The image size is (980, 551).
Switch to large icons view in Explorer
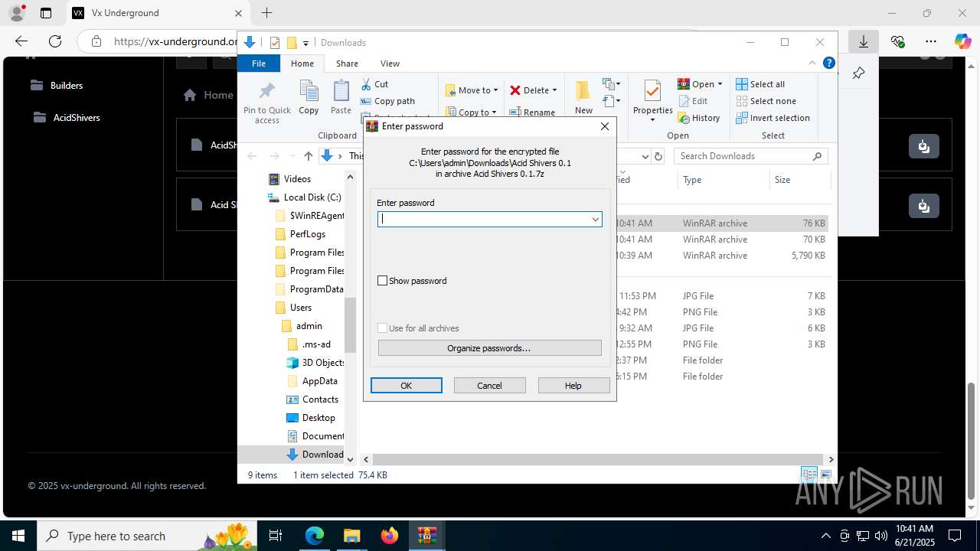click(x=825, y=474)
